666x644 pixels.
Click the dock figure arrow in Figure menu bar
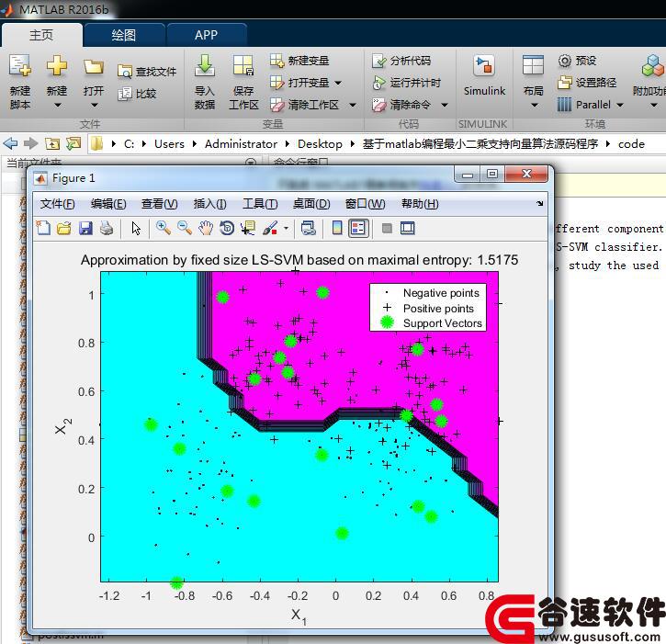539,203
